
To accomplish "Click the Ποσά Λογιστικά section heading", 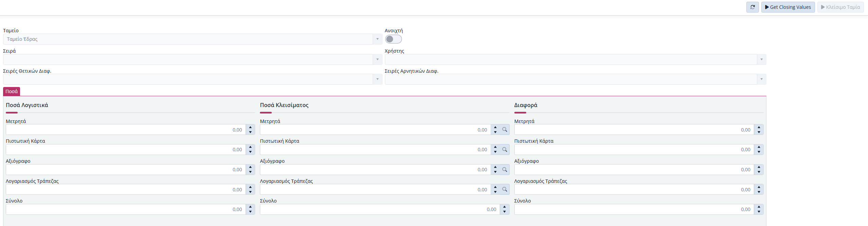I will pos(27,105).
